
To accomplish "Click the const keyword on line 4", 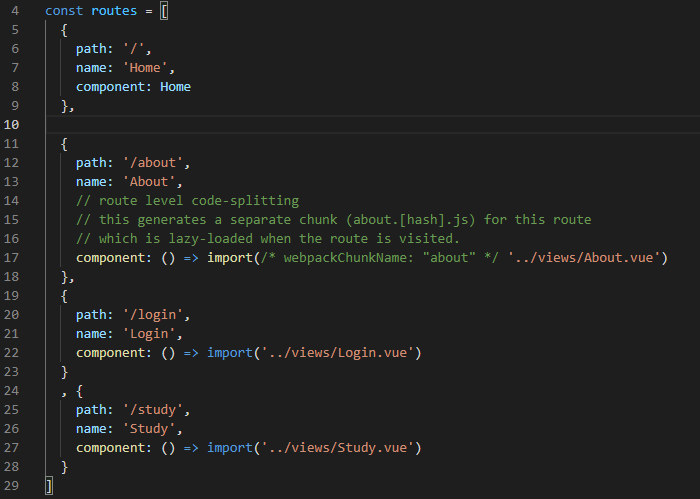I will click(64, 11).
